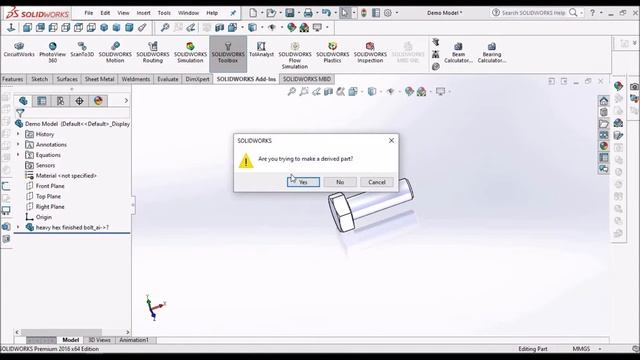Open the FeatureManager design tree tab

(x=23, y=101)
